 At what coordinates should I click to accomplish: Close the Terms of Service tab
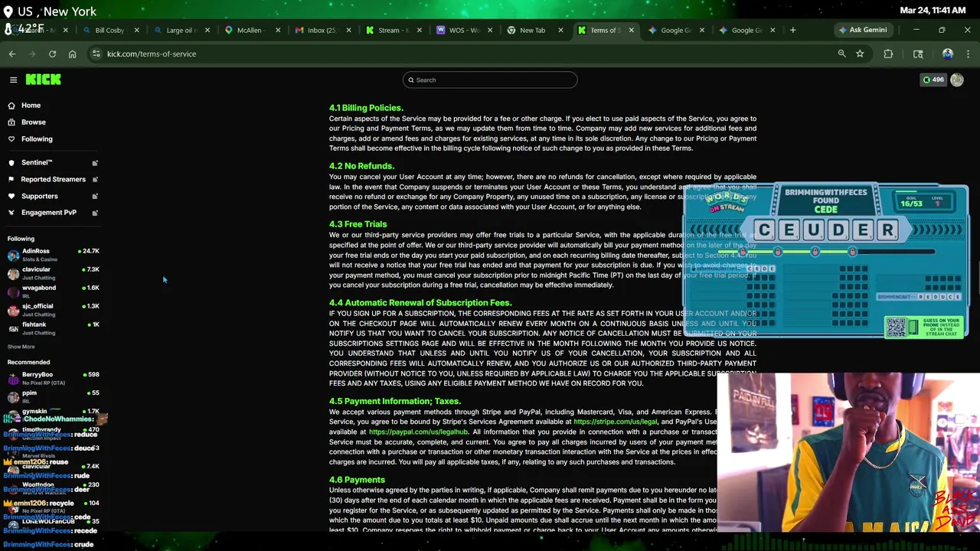pyautogui.click(x=631, y=30)
